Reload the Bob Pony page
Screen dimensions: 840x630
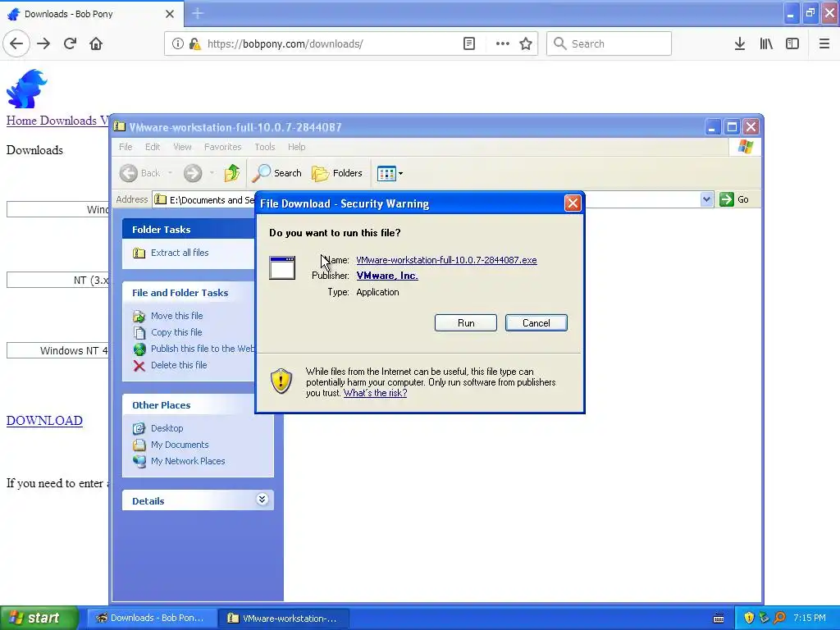(70, 43)
